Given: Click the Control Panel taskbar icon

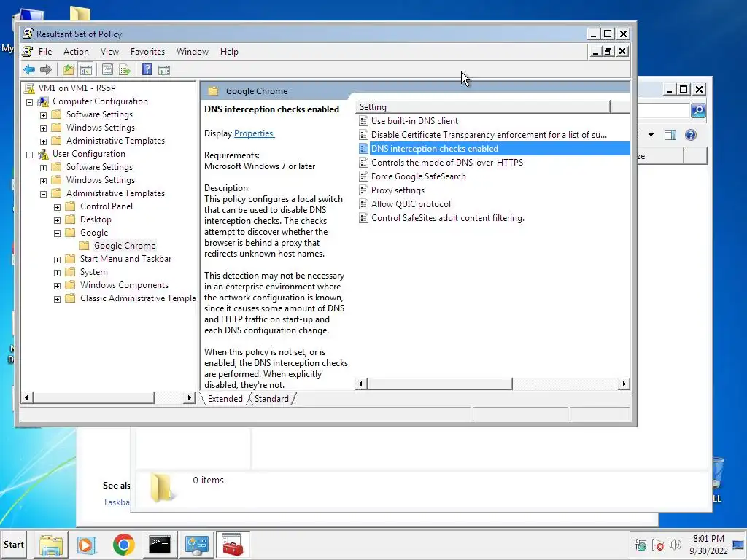Looking at the screenshot, I should click(x=196, y=545).
